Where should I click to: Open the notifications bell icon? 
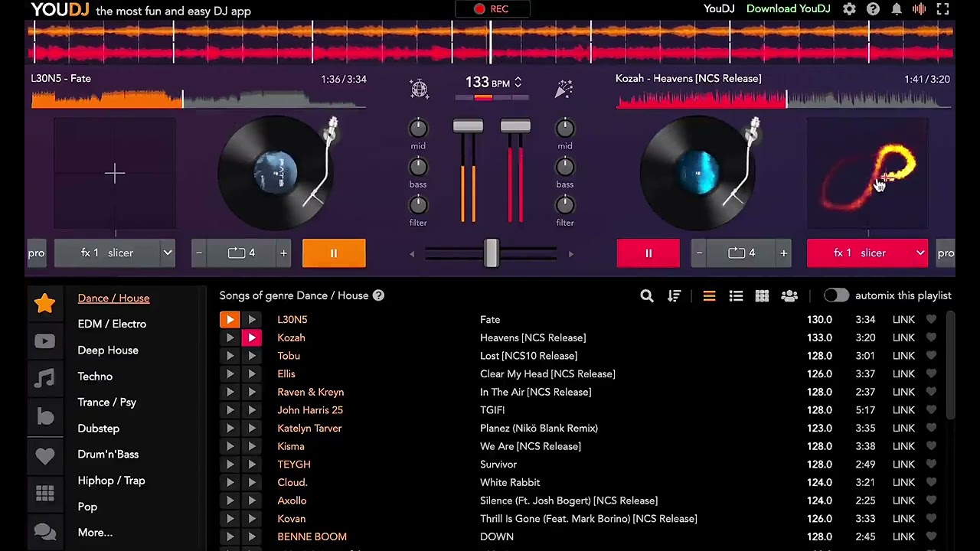pos(897,9)
